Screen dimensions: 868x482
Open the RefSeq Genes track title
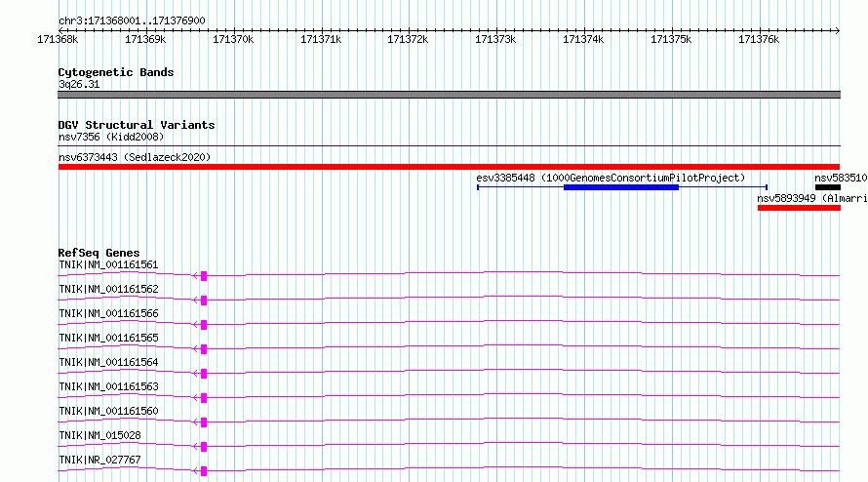[99, 253]
